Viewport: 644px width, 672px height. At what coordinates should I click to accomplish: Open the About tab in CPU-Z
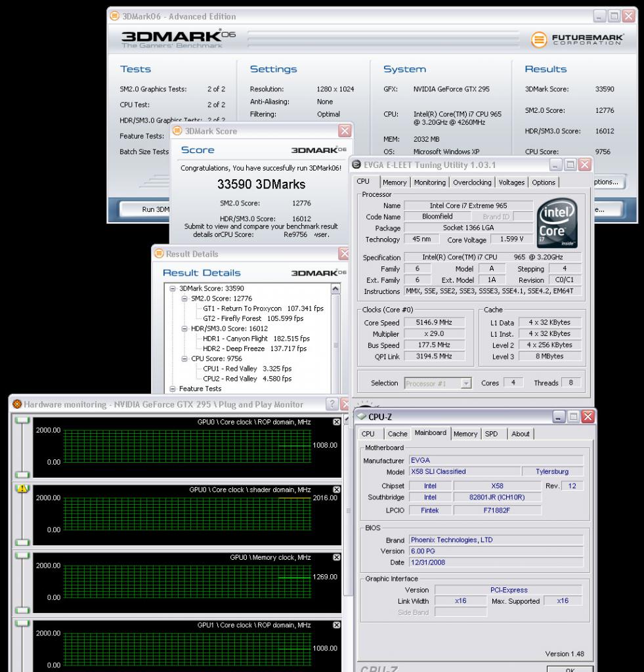coord(521,434)
